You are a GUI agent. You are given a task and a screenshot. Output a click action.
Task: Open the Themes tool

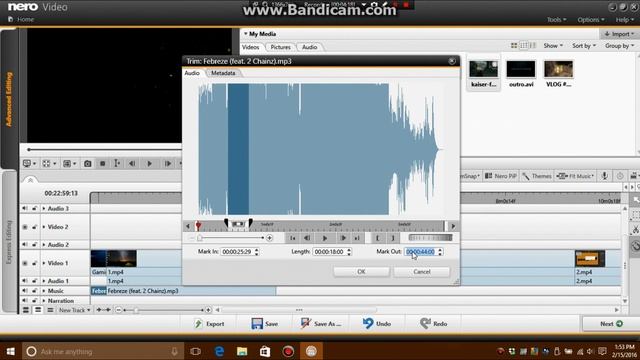[537, 176]
